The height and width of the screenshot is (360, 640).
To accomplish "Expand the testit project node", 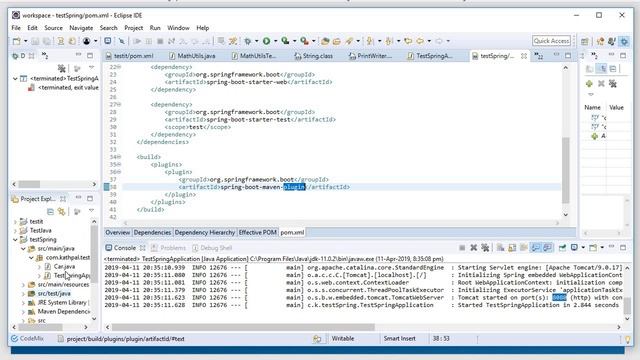I will coord(16,222).
